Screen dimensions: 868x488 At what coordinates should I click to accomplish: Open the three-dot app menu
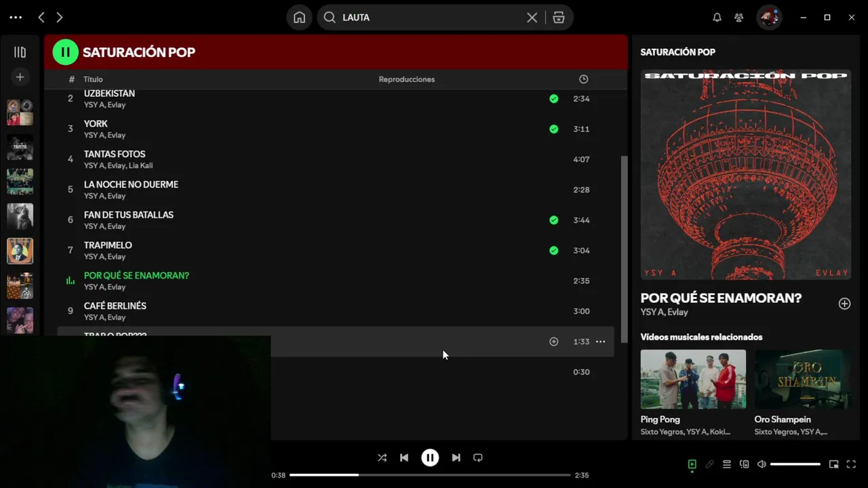(x=16, y=18)
